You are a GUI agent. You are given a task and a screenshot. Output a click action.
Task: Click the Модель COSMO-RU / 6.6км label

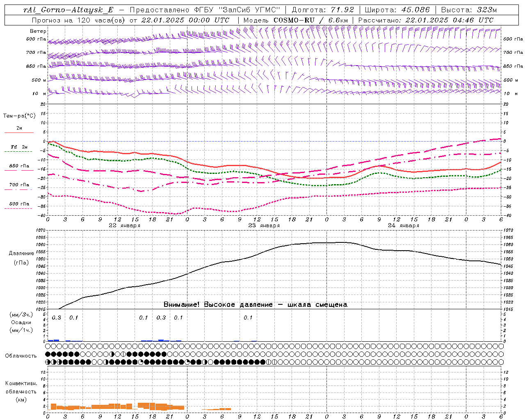(x=295, y=20)
